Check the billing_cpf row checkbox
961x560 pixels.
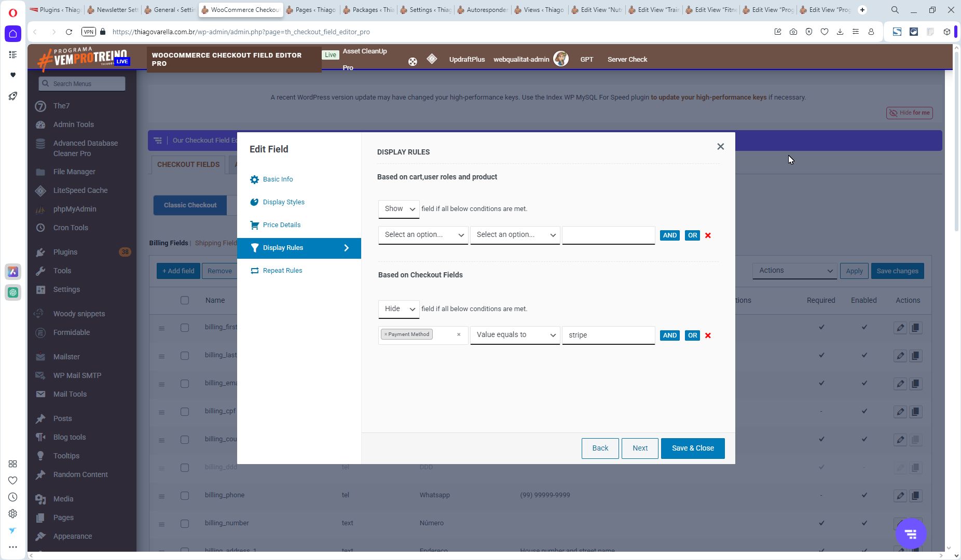click(185, 412)
